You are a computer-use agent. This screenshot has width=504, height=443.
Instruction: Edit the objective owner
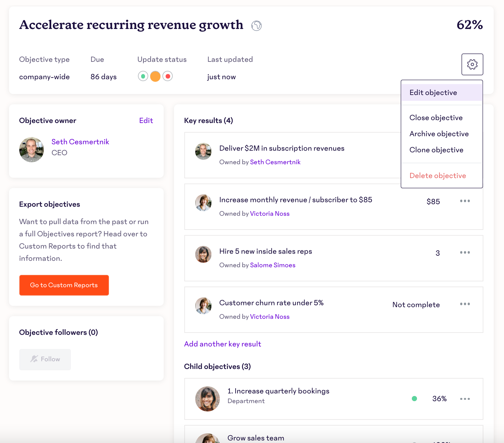pos(146,121)
